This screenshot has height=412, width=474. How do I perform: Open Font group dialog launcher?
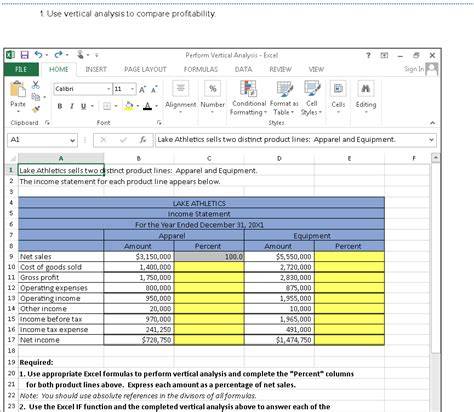tap(159, 123)
